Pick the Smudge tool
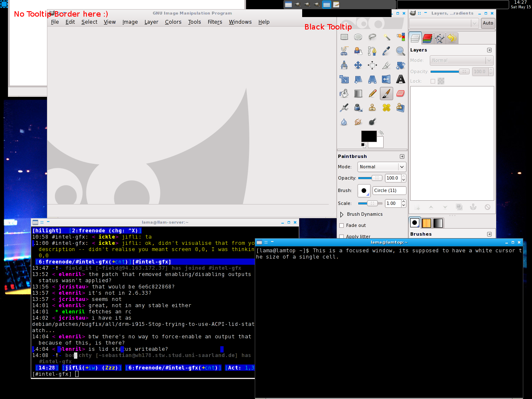The image size is (532, 399). 358,122
